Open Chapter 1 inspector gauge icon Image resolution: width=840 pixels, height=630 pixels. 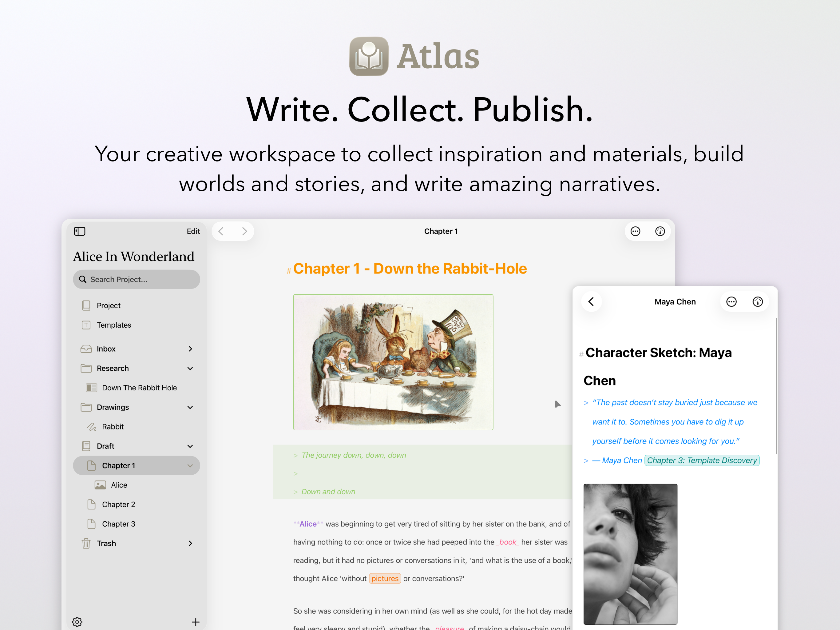click(660, 231)
